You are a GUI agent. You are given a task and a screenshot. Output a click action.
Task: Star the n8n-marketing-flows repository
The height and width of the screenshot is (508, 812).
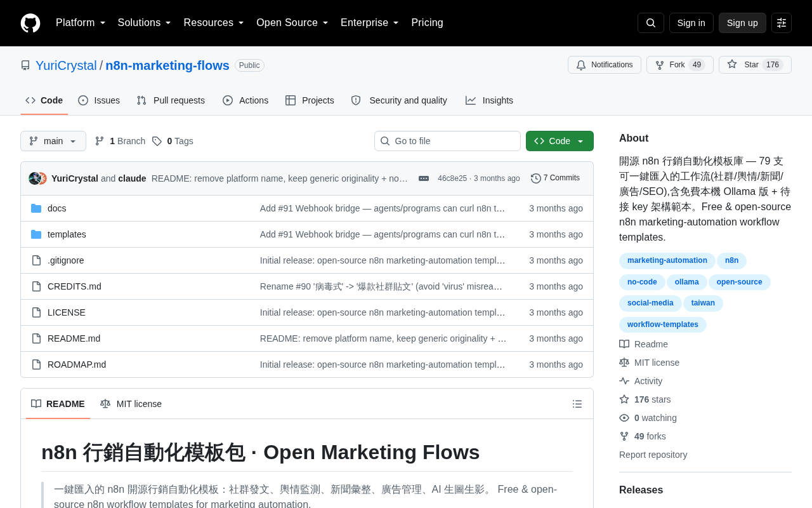755,65
